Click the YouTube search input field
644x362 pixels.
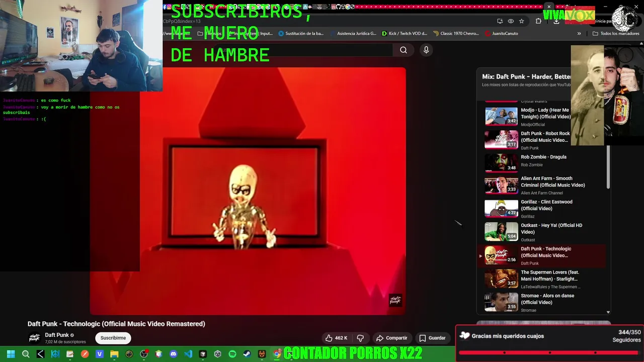coord(304,50)
